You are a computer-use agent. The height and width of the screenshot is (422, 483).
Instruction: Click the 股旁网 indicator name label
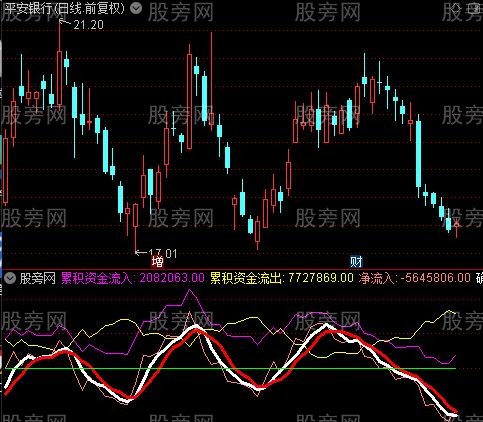37,278
